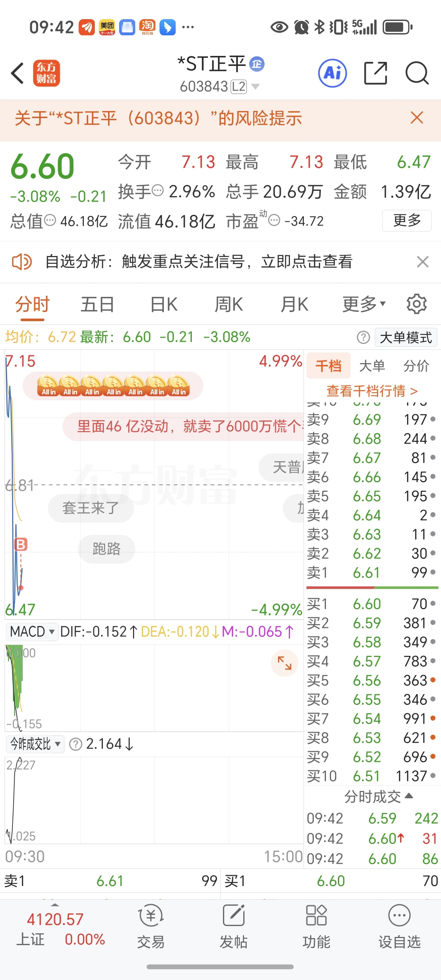
Task: Tap the 里面46亿没动 comment bubble
Action: (183, 426)
